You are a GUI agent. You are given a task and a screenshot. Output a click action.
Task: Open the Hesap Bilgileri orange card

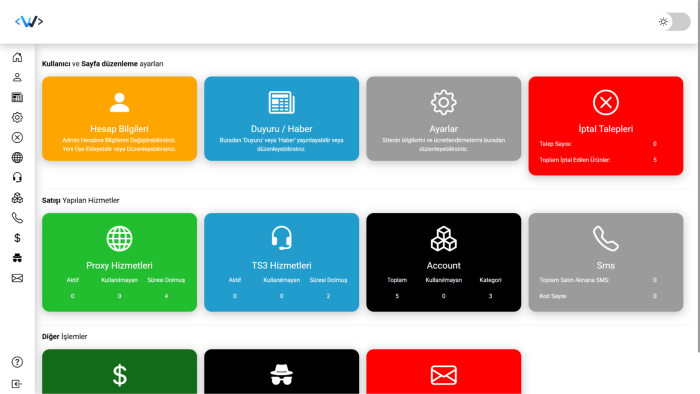(x=119, y=119)
